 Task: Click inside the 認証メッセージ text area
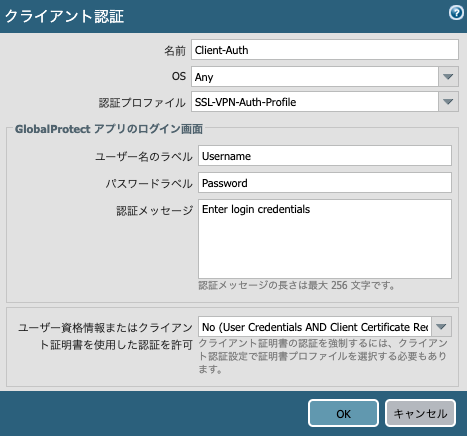(325, 239)
